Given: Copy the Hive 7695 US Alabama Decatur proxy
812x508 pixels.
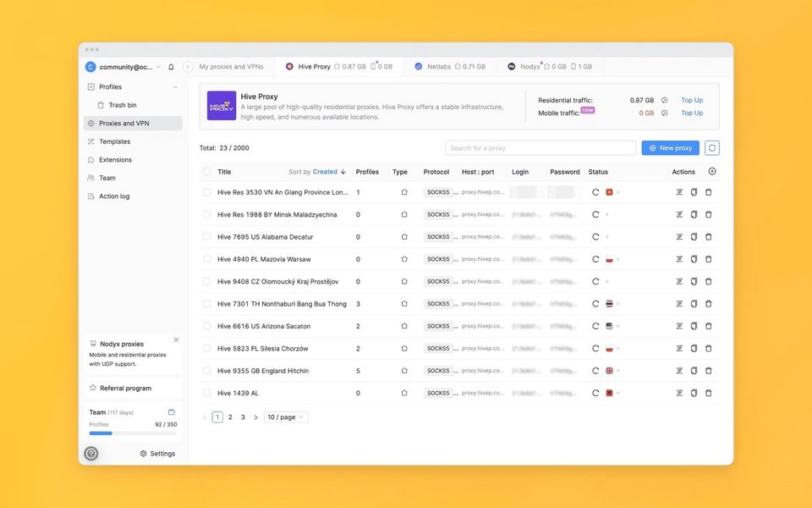Looking at the screenshot, I should (x=694, y=237).
